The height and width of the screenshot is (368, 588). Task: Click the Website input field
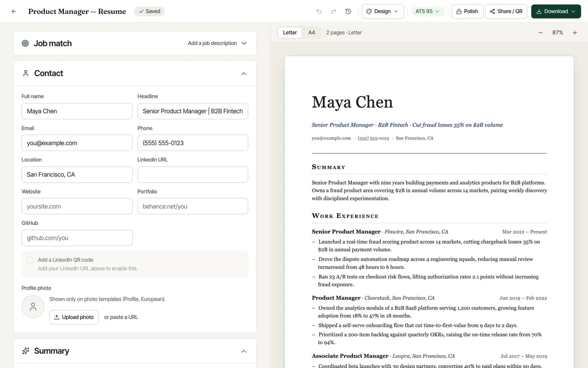coord(77,206)
